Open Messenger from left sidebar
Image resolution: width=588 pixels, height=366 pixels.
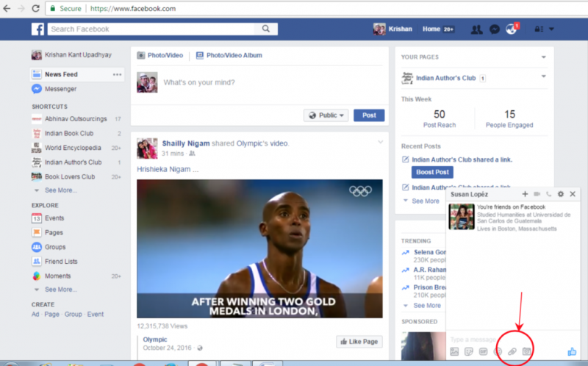pos(54,89)
